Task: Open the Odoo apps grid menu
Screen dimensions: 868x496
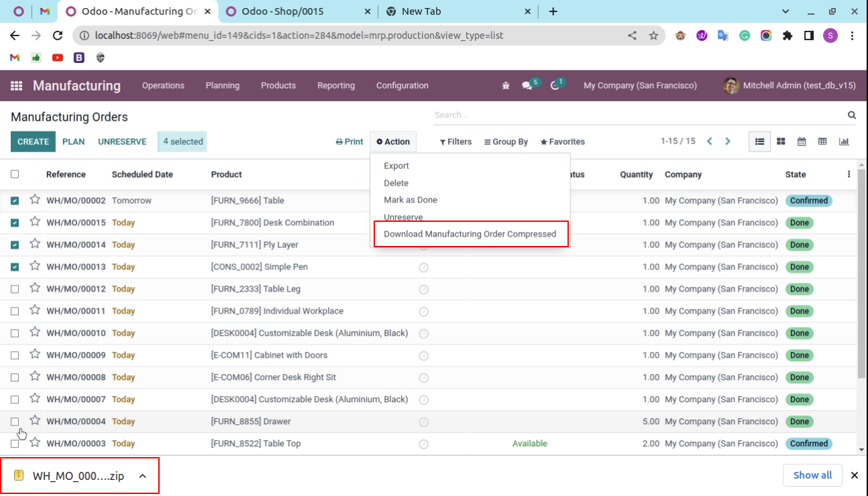Action: [17, 86]
